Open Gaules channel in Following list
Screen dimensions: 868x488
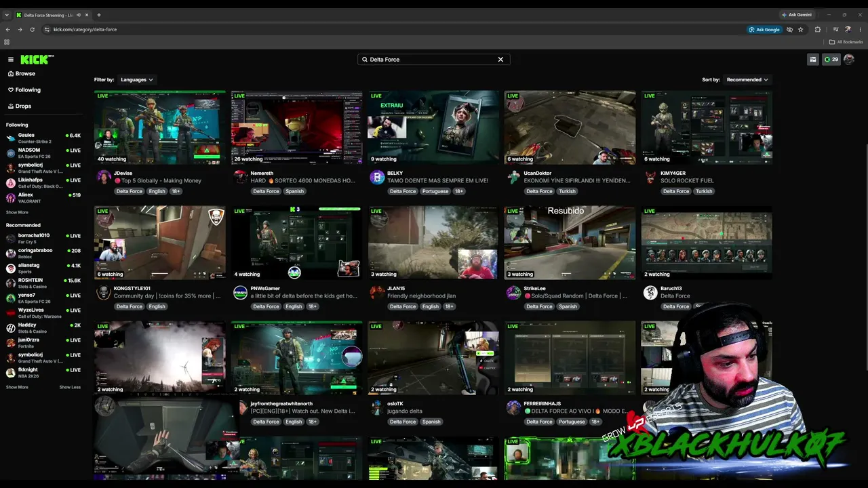(43, 138)
